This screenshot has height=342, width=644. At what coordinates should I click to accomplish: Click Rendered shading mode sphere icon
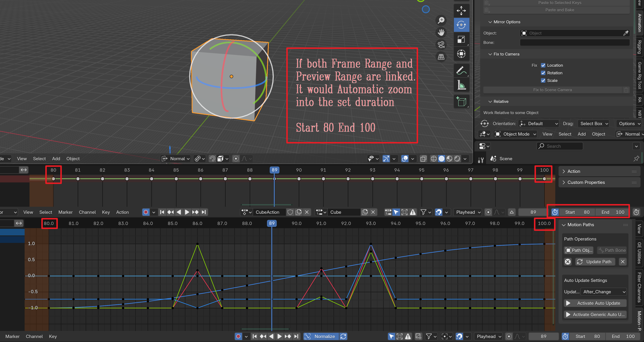point(457,159)
